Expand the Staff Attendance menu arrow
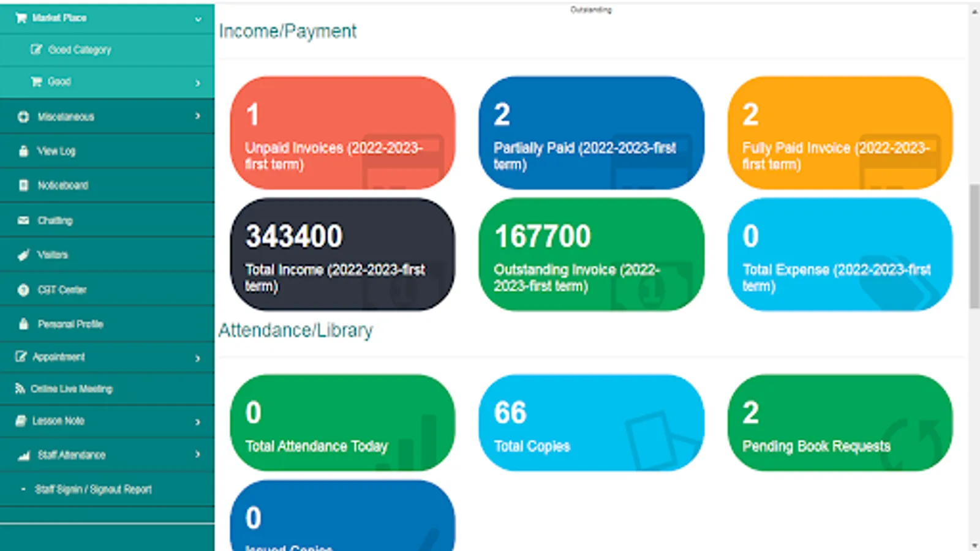The height and width of the screenshot is (551, 980). coord(198,454)
